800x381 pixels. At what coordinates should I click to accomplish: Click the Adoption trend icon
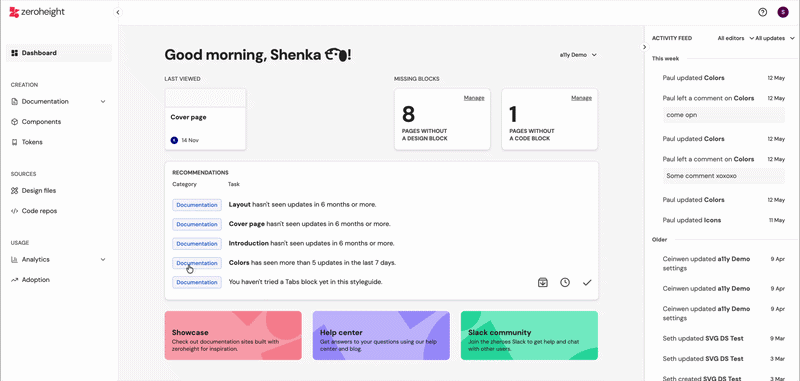tap(14, 280)
